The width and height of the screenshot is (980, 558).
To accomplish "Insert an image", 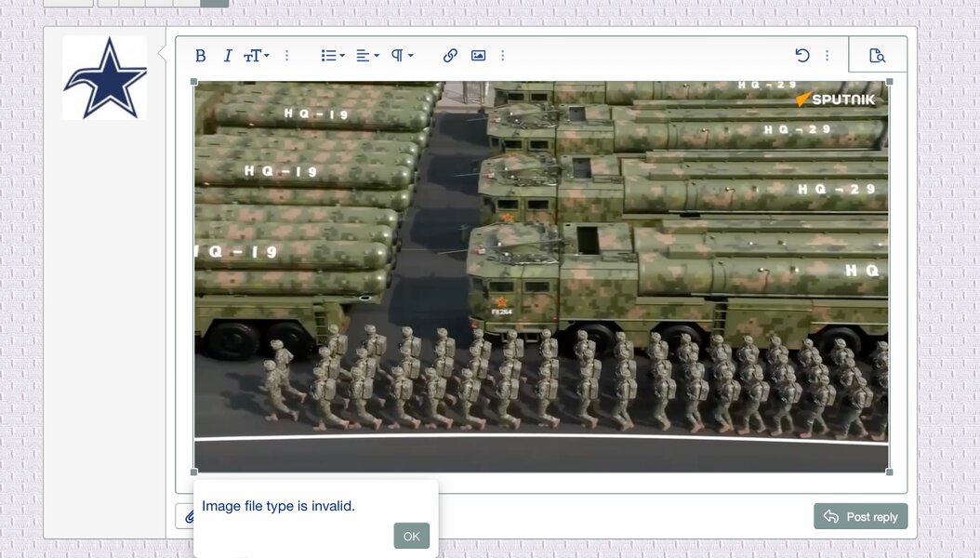I will point(478,56).
